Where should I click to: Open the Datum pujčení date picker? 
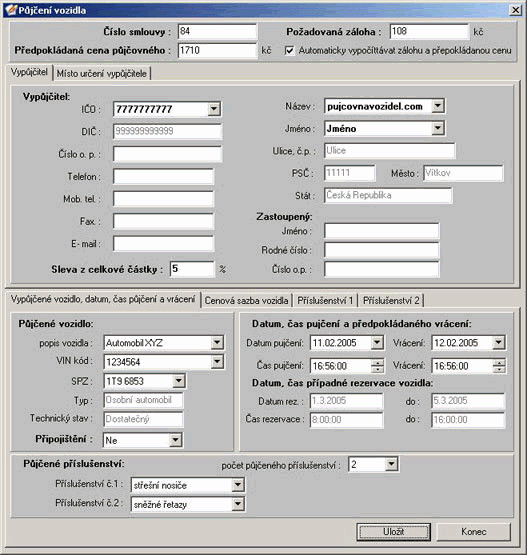coord(377,342)
